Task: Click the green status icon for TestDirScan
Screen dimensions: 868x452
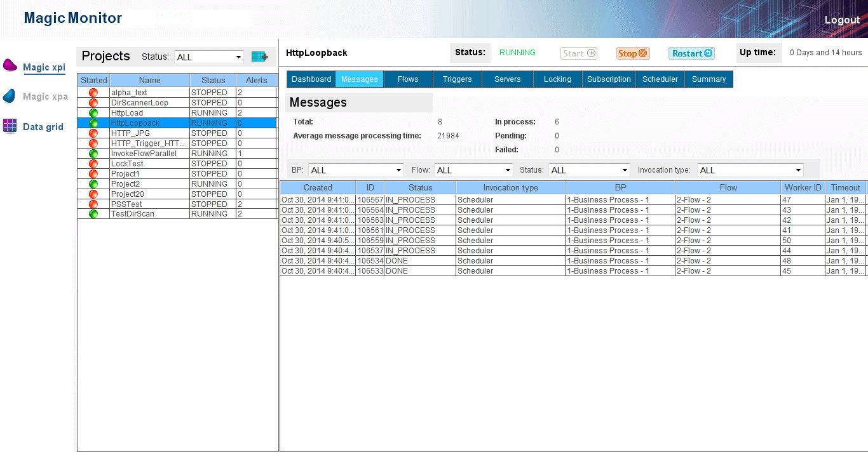Action: (93, 214)
